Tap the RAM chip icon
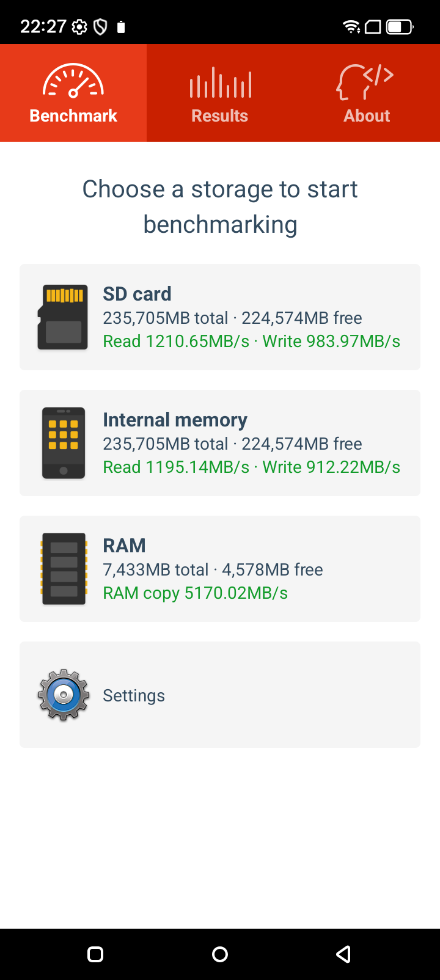The width and height of the screenshot is (440, 980). [x=63, y=569]
